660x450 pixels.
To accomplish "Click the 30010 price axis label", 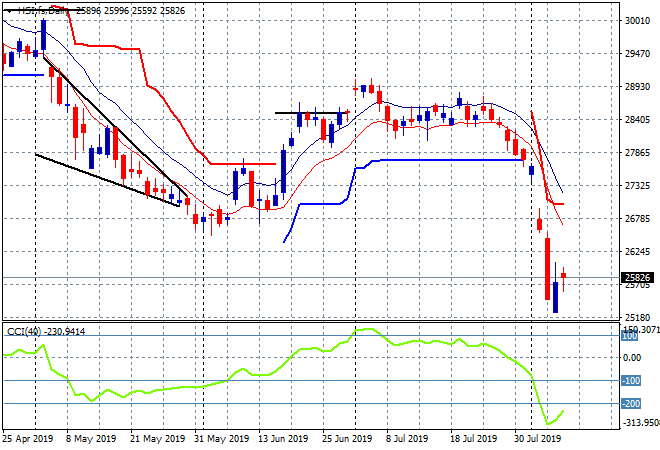I will click(x=637, y=21).
